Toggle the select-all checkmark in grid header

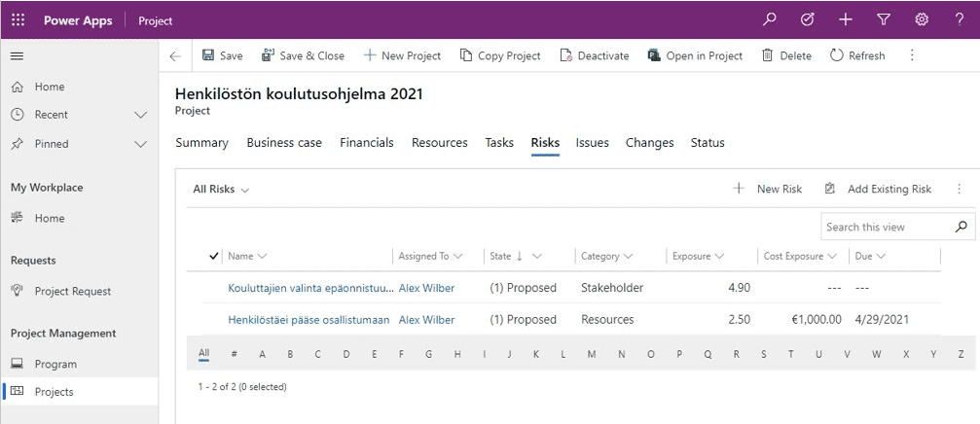click(x=214, y=256)
